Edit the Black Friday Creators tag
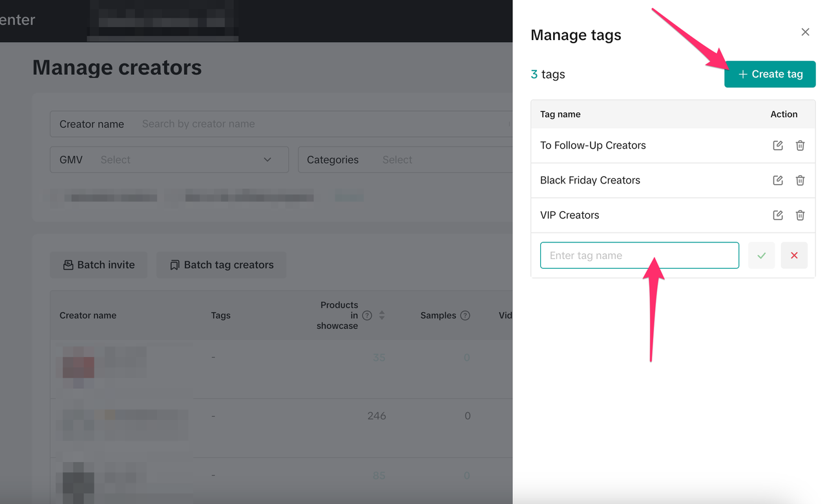 (x=778, y=180)
